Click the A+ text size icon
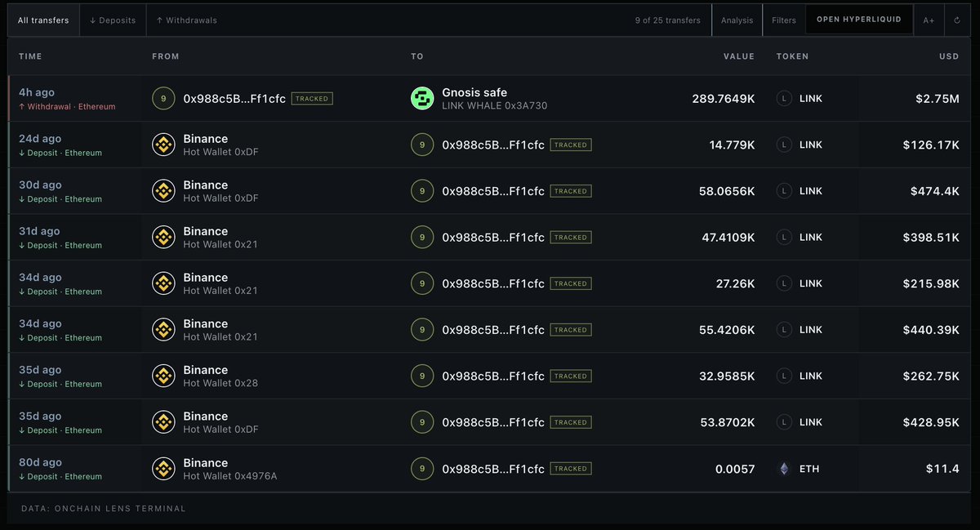 (929, 20)
